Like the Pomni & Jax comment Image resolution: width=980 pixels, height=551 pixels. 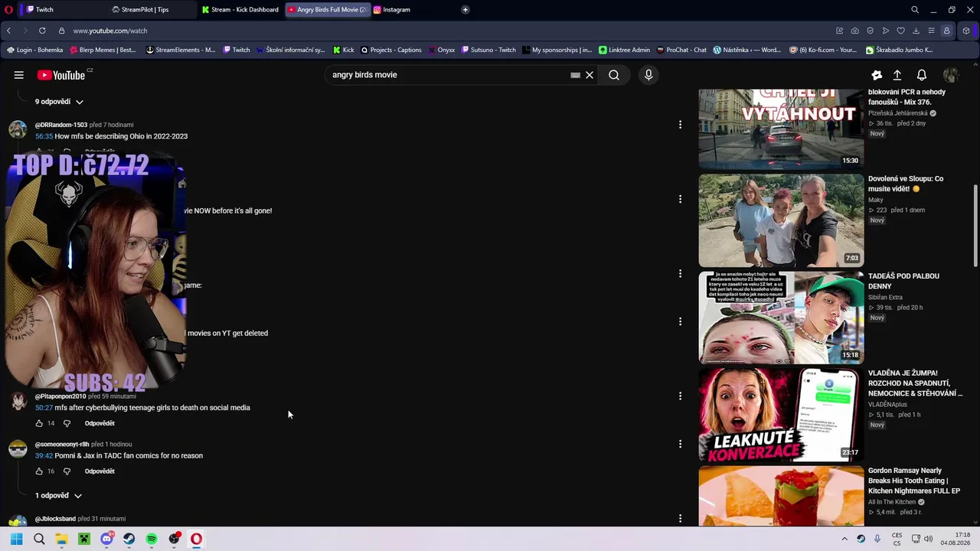point(39,471)
